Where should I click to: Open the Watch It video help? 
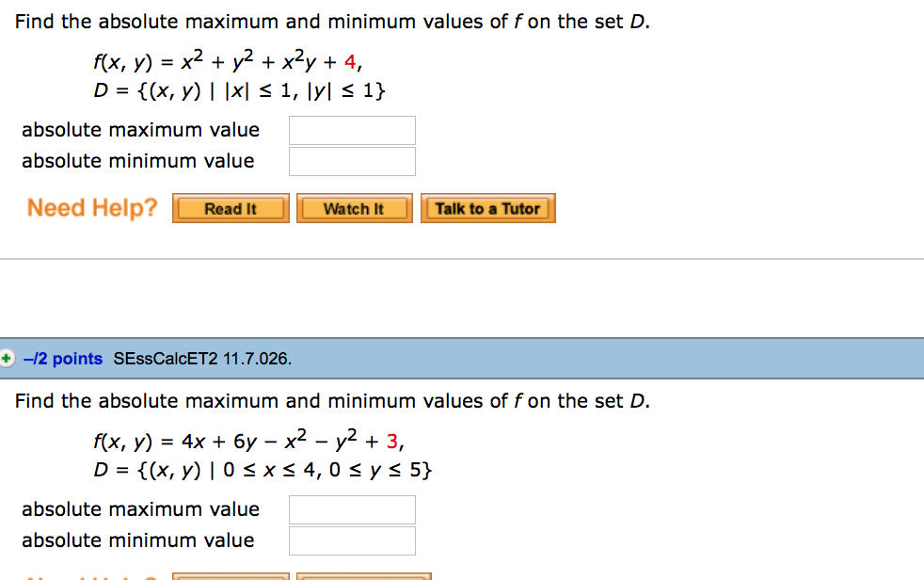[354, 209]
